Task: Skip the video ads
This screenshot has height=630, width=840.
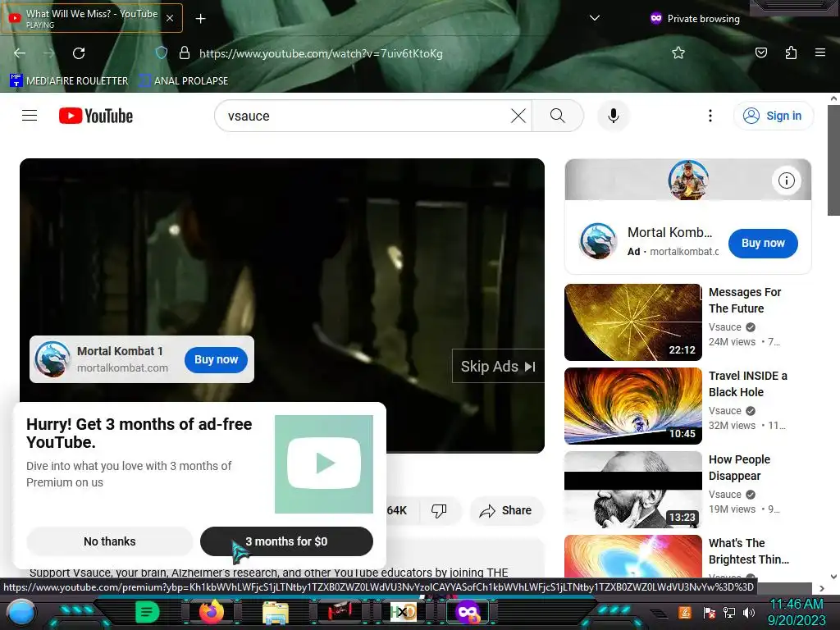Action: coord(498,367)
